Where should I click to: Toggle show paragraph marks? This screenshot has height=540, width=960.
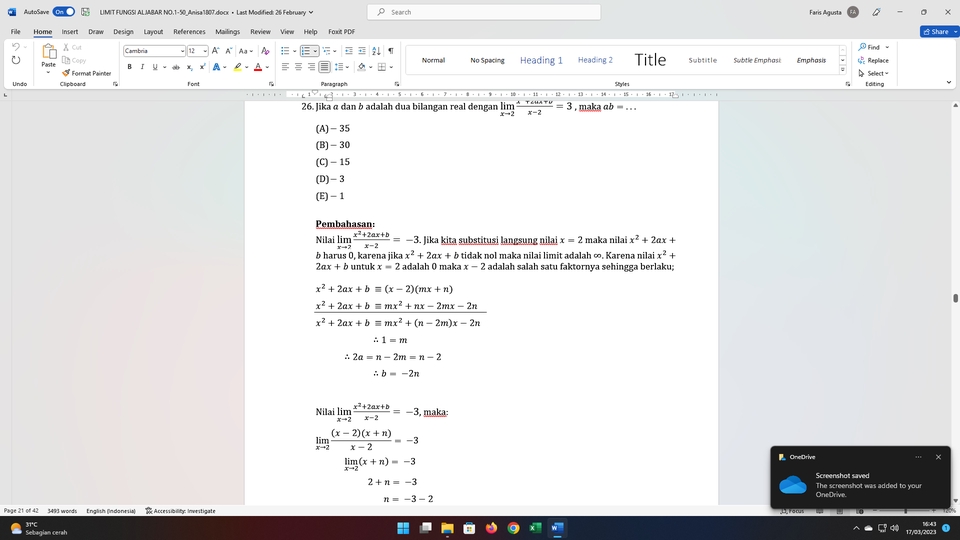click(x=391, y=51)
